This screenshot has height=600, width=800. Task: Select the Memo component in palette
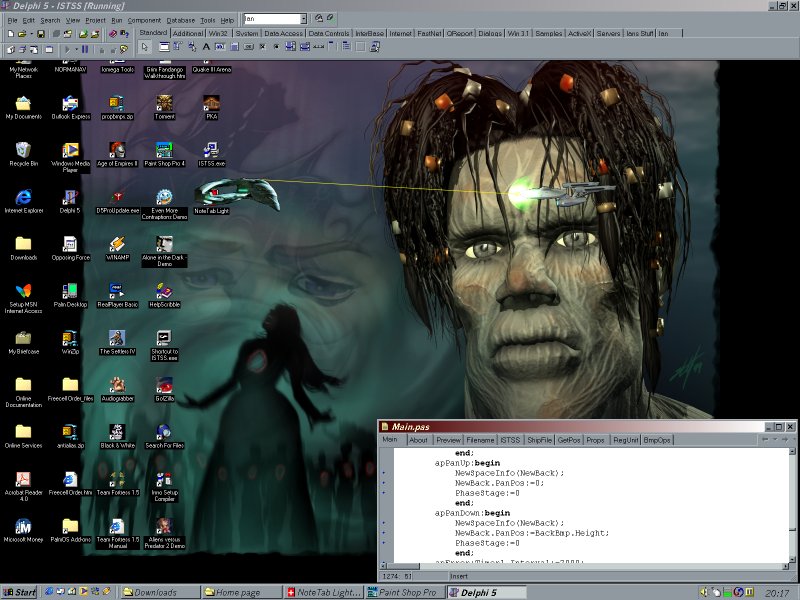click(234, 47)
